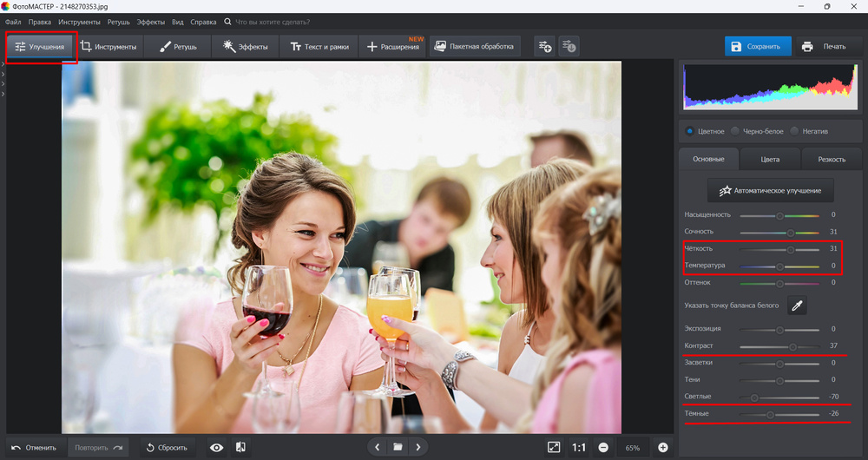Expand the topmost left side panel chevron
The image size is (868, 460).
tap(3, 65)
